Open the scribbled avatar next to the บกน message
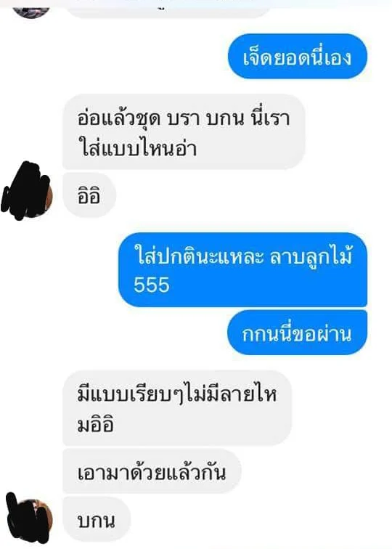This screenshot has height=549, width=392. [x=28, y=518]
